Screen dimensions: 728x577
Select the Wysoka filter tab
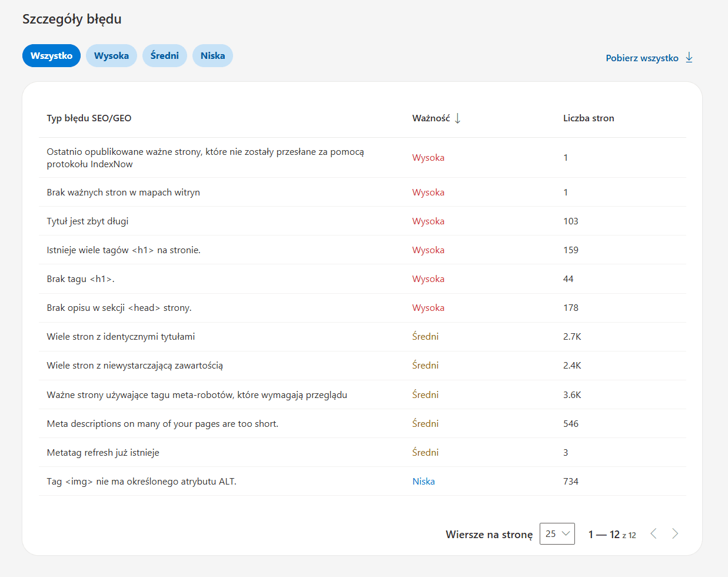(x=111, y=56)
